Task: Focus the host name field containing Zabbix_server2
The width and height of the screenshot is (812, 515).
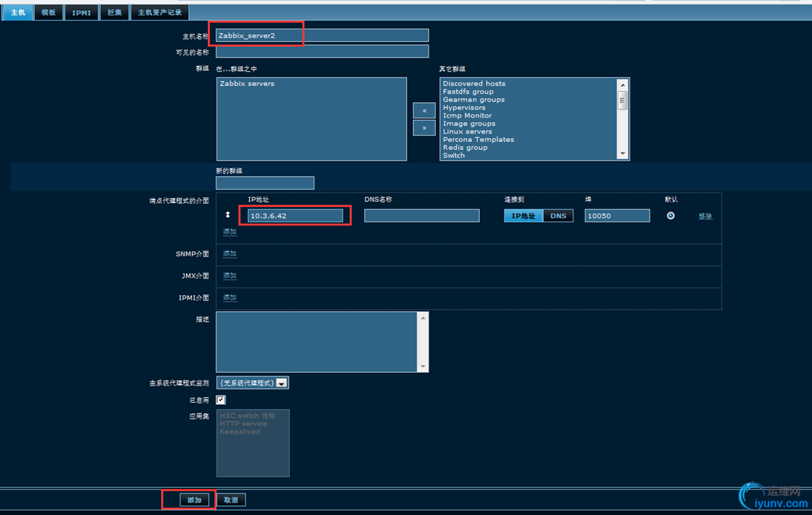Action: click(x=322, y=36)
